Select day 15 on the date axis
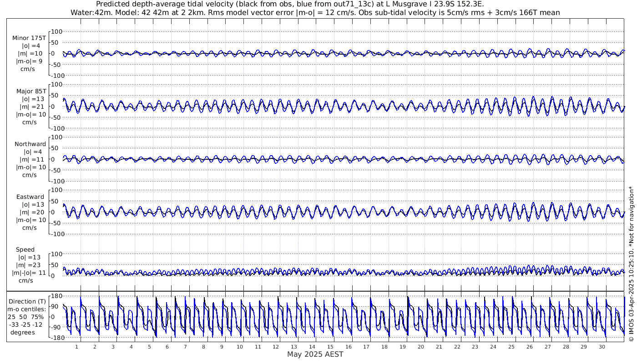Screen dimensions: 637x364 [330, 347]
